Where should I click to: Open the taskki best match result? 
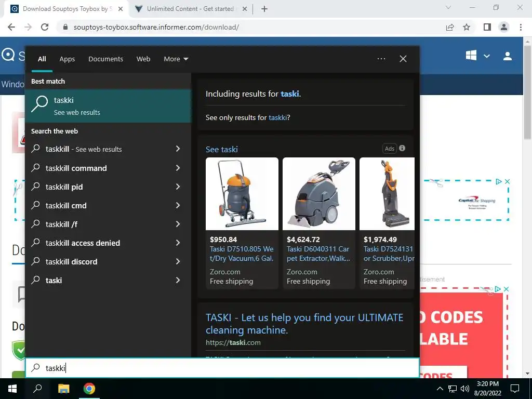(x=108, y=106)
